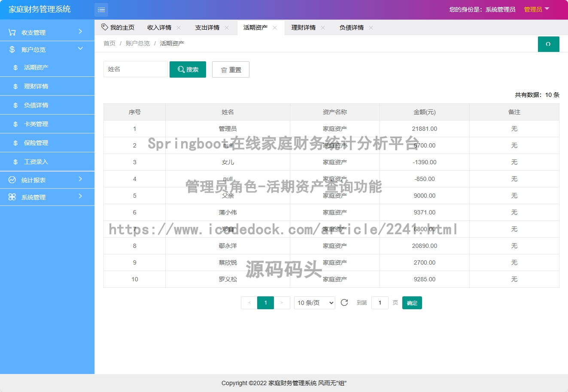
Task: Toggle the sidebar collapse hamburger icon
Action: point(101,9)
